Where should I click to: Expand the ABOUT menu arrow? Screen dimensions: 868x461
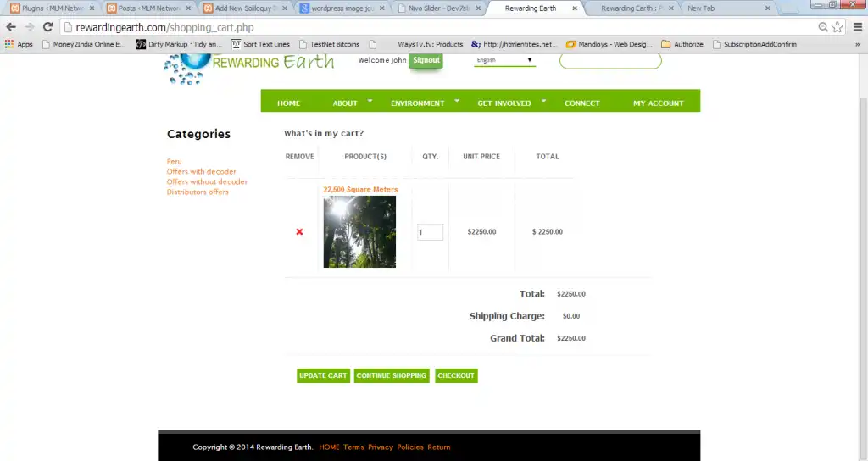370,101
